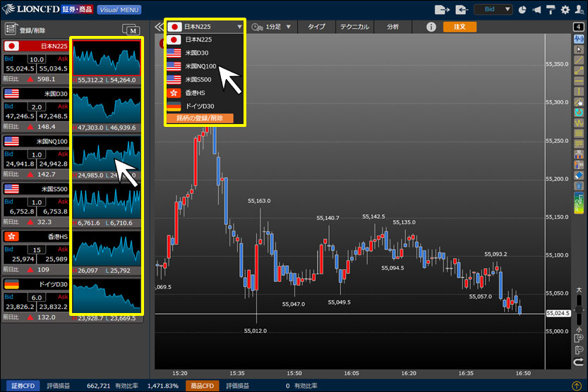Toggle the vertical line drawing tool
Viewport: 588px width, 392px height.
click(x=578, y=92)
